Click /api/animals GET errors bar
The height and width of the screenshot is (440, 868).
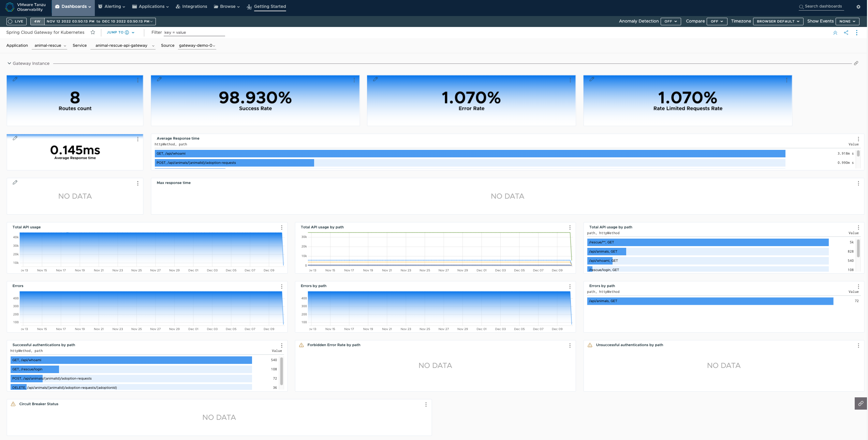point(710,301)
